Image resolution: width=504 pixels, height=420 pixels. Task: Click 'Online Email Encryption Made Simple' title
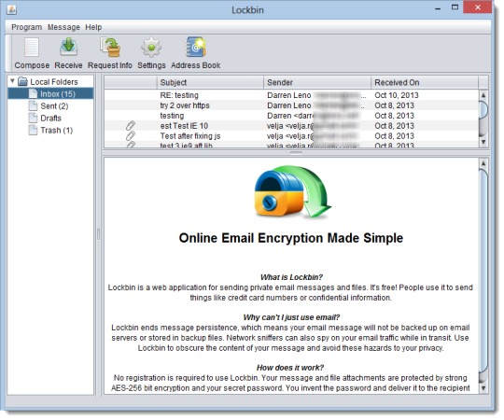(291, 238)
